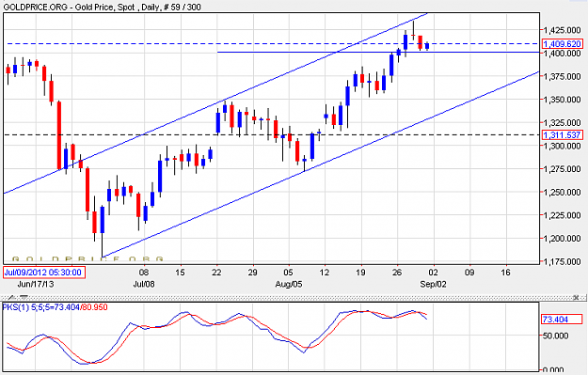This screenshot has height=375, width=588.
Task: Click the Jun/17/13 date axis label
Action: tap(35, 284)
